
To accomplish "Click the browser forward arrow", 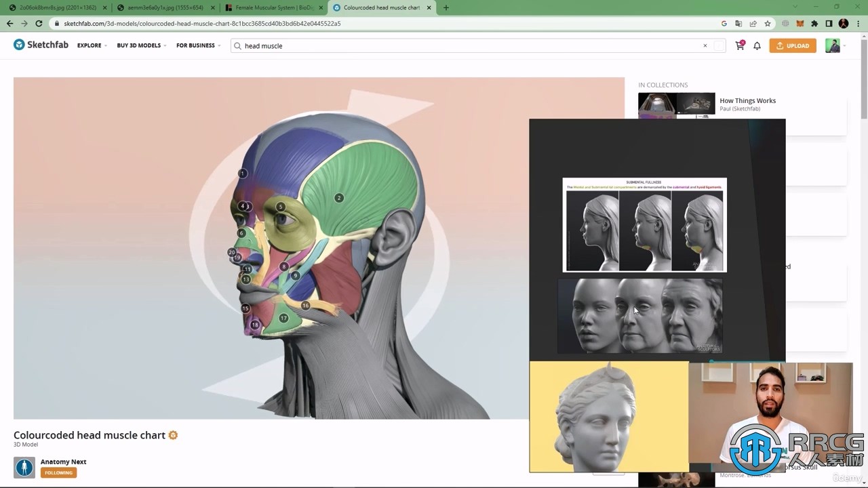I will [x=24, y=23].
